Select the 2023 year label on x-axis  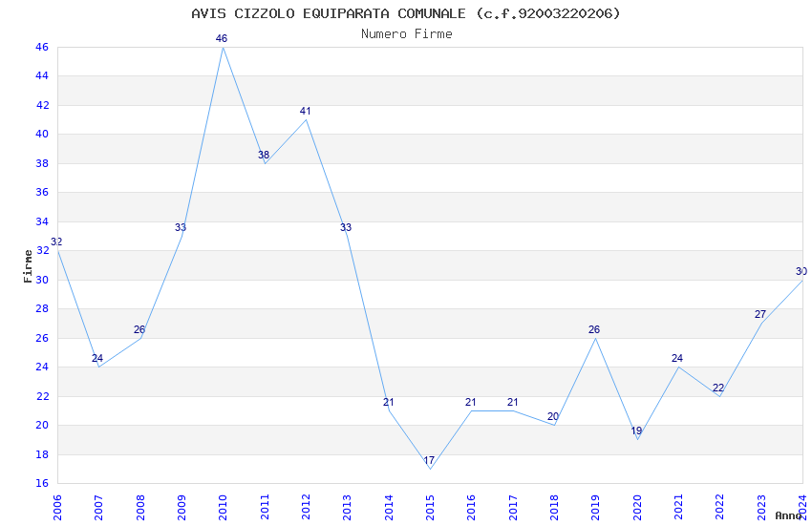click(761, 508)
